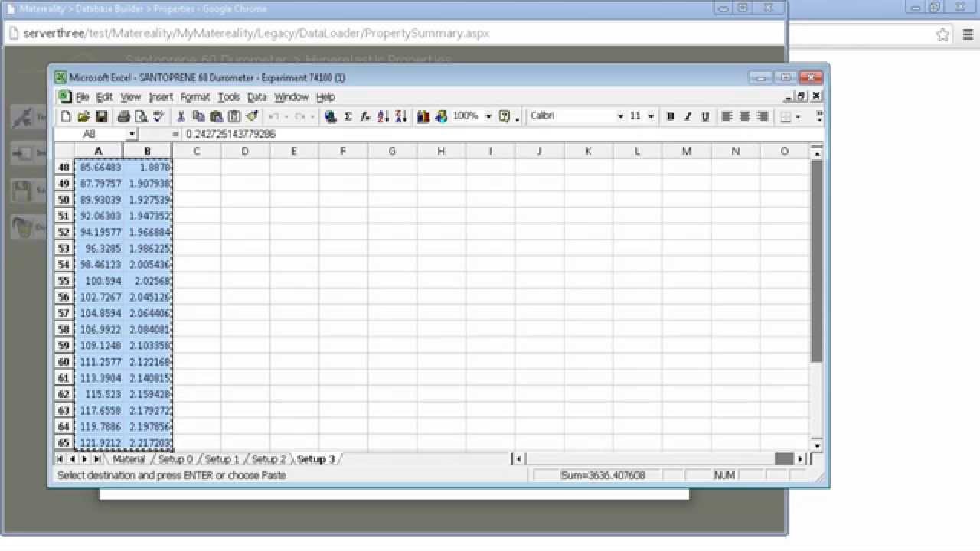
Task: Click the Paste clipboard icon
Action: 216,116
